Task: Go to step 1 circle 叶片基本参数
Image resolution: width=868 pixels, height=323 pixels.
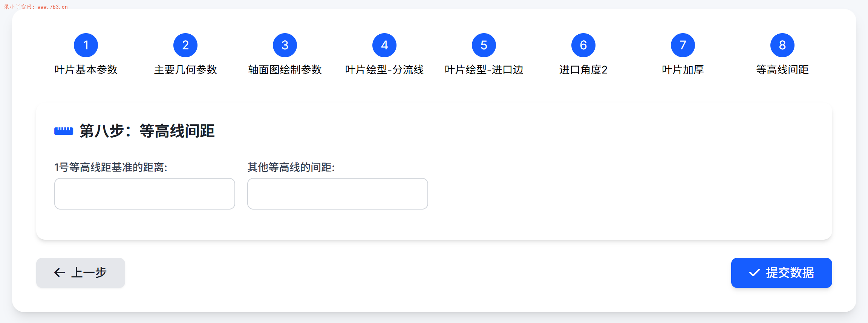Action: pos(86,45)
